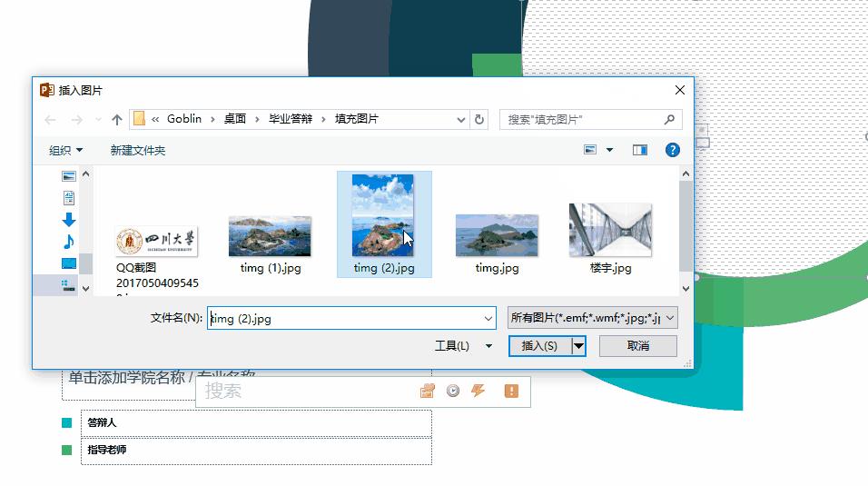The width and height of the screenshot is (868, 486).
Task: Open the 工具(L) dropdown
Action: (x=463, y=346)
